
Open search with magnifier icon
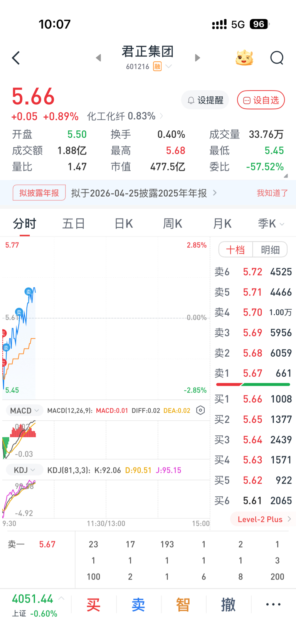coord(277,58)
